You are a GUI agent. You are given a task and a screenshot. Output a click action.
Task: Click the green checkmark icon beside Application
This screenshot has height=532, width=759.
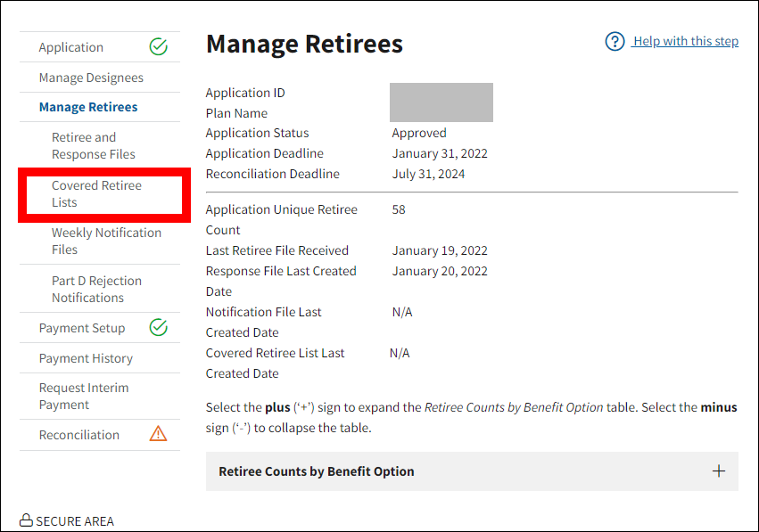pyautogui.click(x=158, y=47)
